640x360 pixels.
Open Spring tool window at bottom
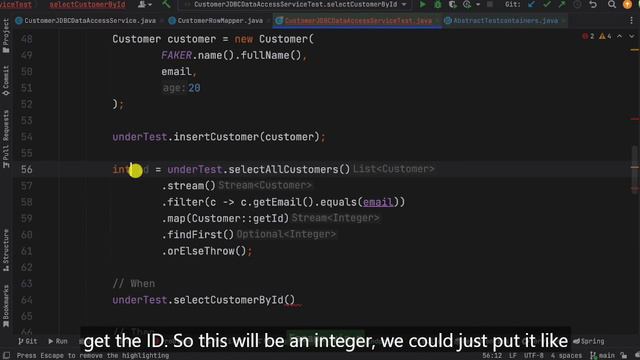(x=589, y=341)
